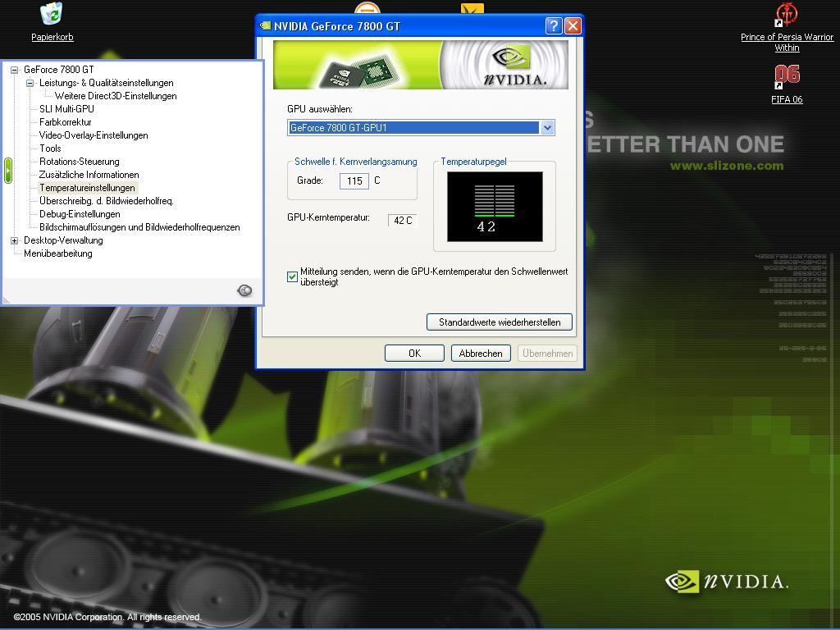
Task: Click the GeForce 7800 GT root label
Action: click(x=59, y=70)
